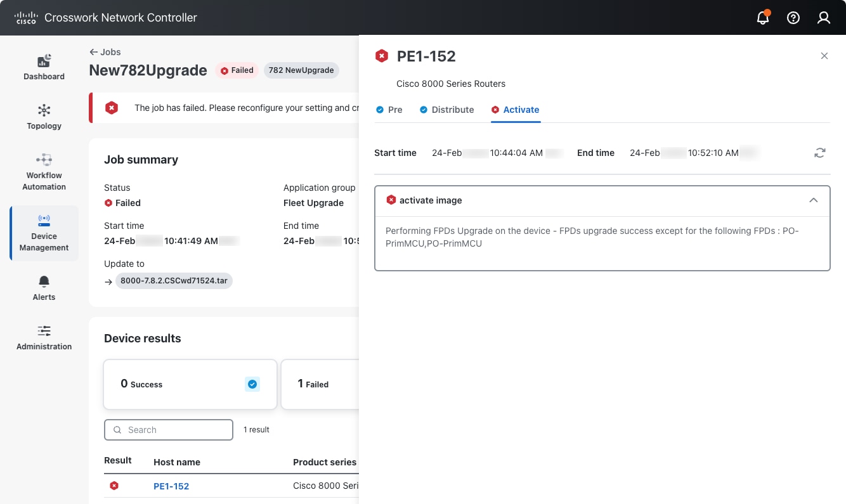
Task: Click the failed icon next to activate image
Action: point(391,200)
